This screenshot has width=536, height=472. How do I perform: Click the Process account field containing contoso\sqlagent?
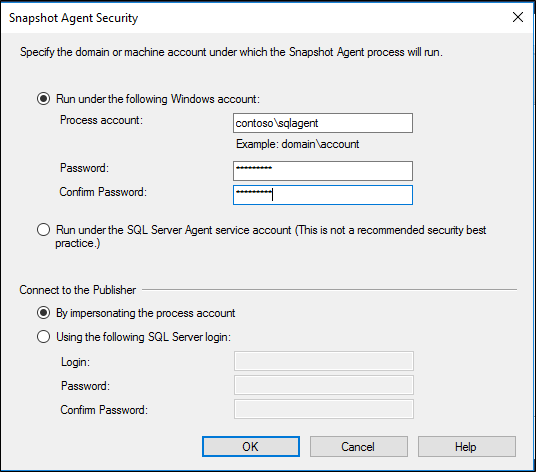pyautogui.click(x=323, y=123)
